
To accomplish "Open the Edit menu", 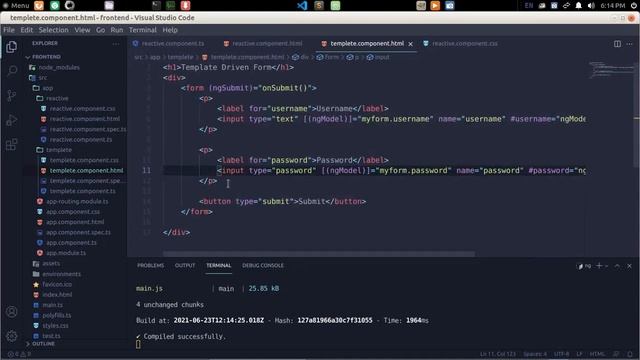I will tap(27, 30).
